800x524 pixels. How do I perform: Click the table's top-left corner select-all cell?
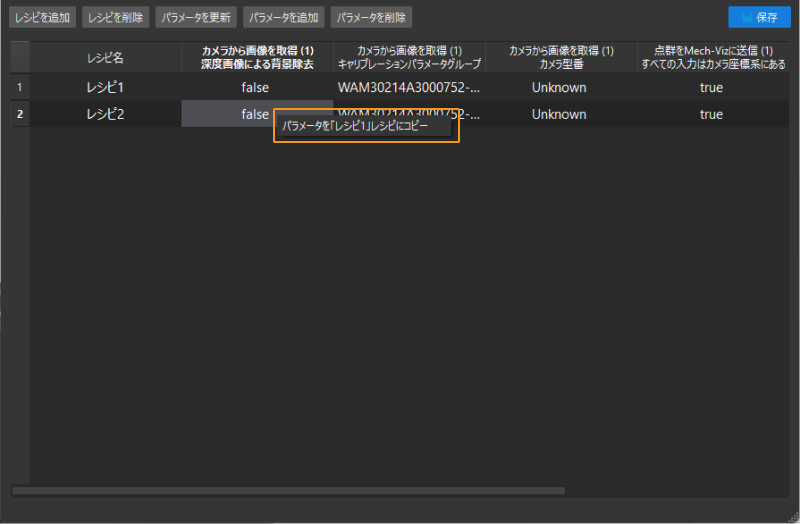coord(20,58)
